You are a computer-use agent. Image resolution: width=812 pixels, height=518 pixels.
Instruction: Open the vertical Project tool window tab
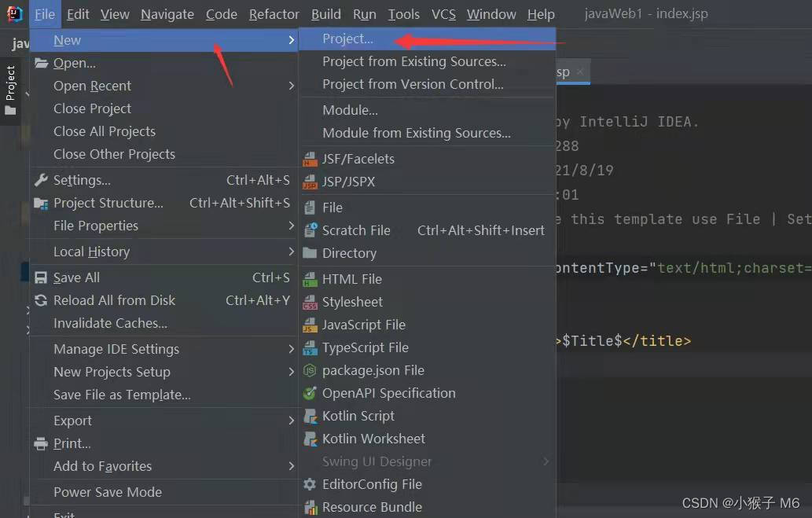(x=10, y=91)
